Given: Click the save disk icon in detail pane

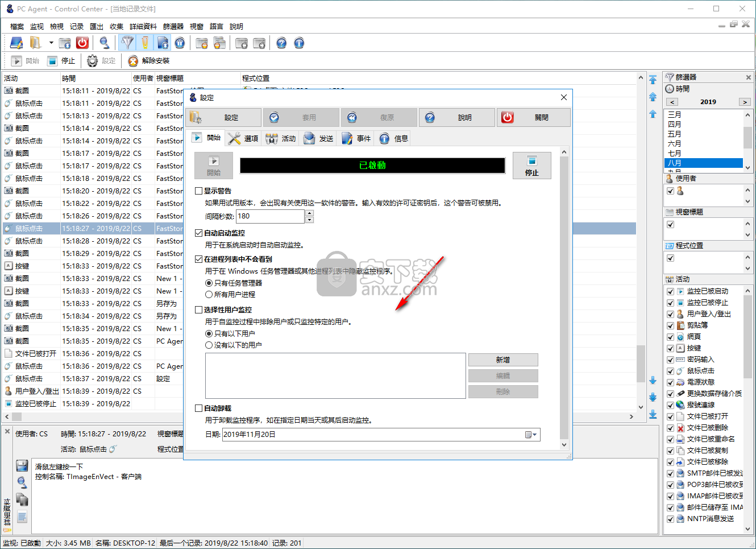Looking at the screenshot, I should click(22, 466).
